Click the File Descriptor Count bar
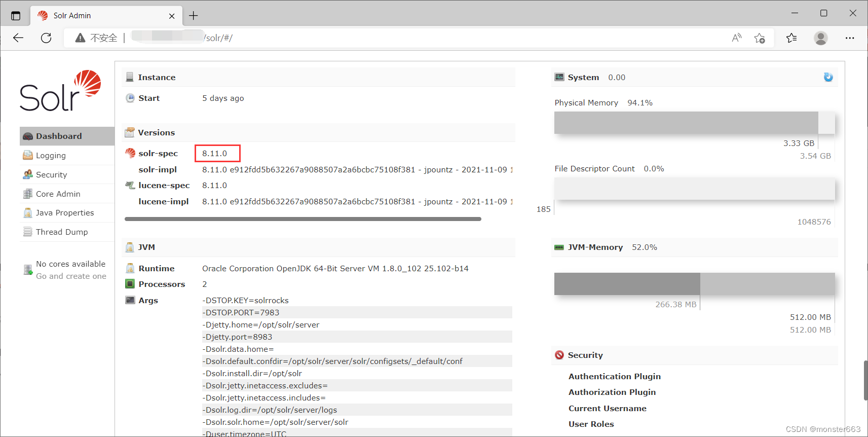 point(694,189)
